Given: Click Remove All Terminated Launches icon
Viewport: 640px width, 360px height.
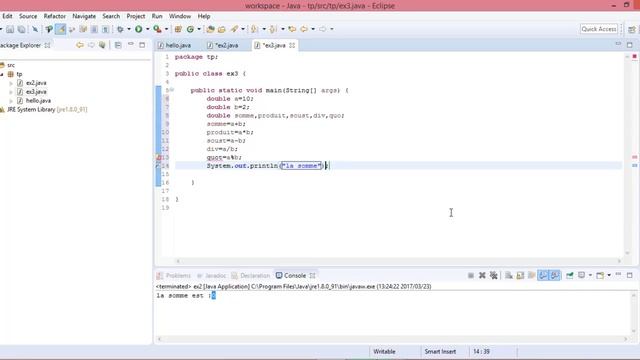Looking at the screenshot, I should tap(493, 276).
